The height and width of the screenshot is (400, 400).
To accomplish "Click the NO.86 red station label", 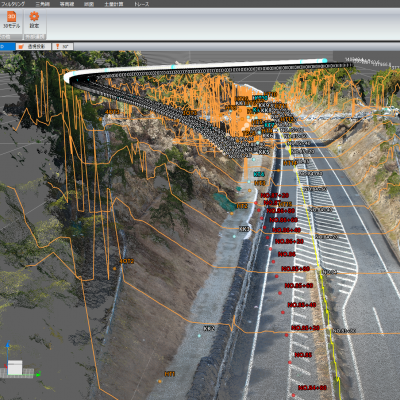I will pos(286,254).
